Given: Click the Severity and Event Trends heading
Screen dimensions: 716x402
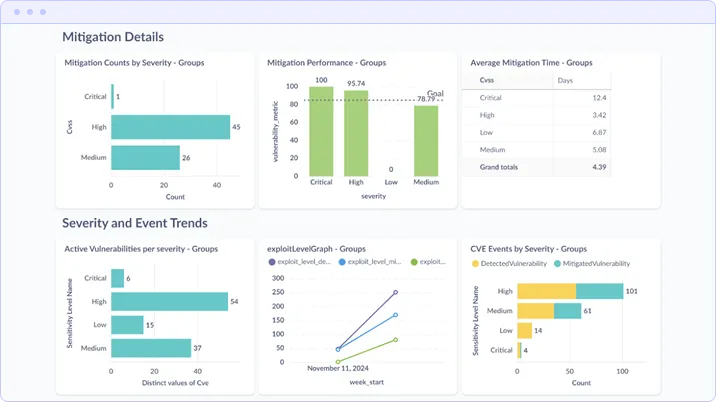Looking at the screenshot, I should click(135, 223).
